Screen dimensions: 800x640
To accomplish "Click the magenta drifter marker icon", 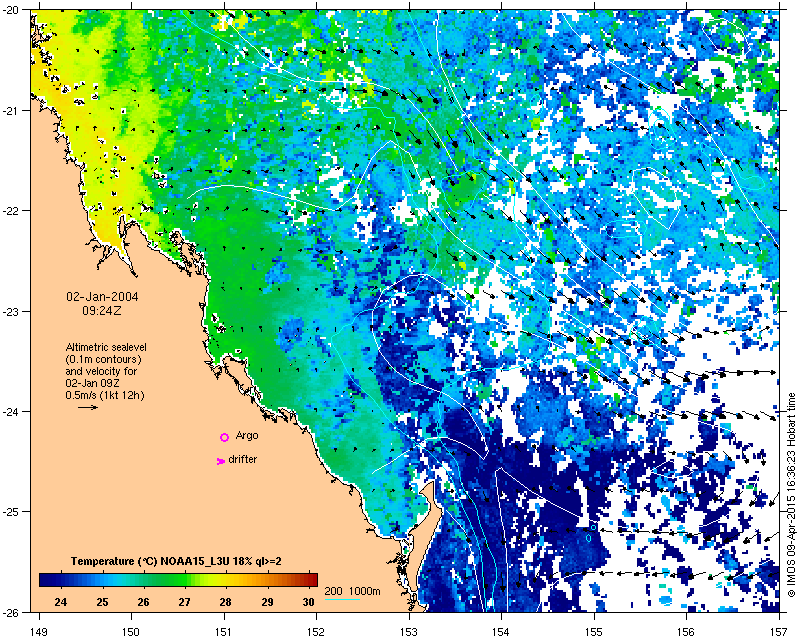I will [220, 461].
